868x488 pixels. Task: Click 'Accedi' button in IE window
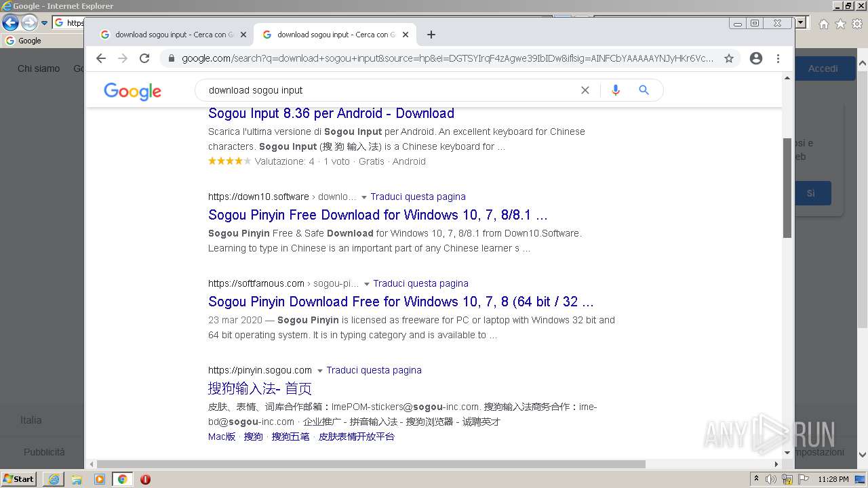[x=823, y=68]
